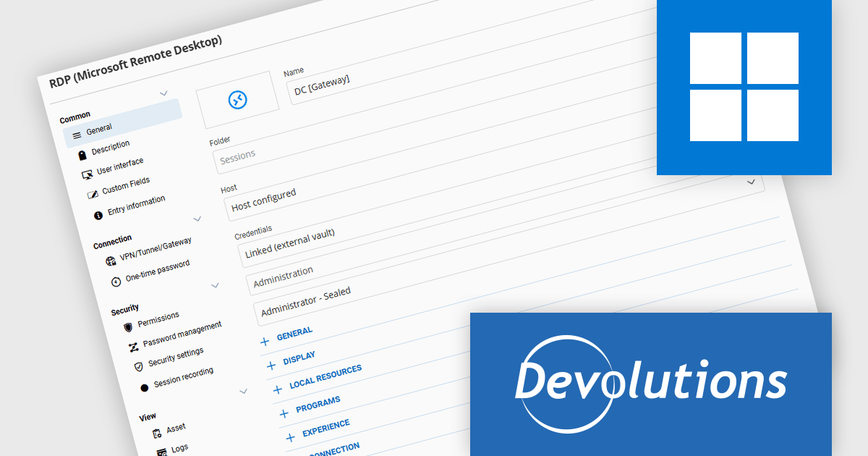Open the Custom Fields page

click(x=126, y=185)
